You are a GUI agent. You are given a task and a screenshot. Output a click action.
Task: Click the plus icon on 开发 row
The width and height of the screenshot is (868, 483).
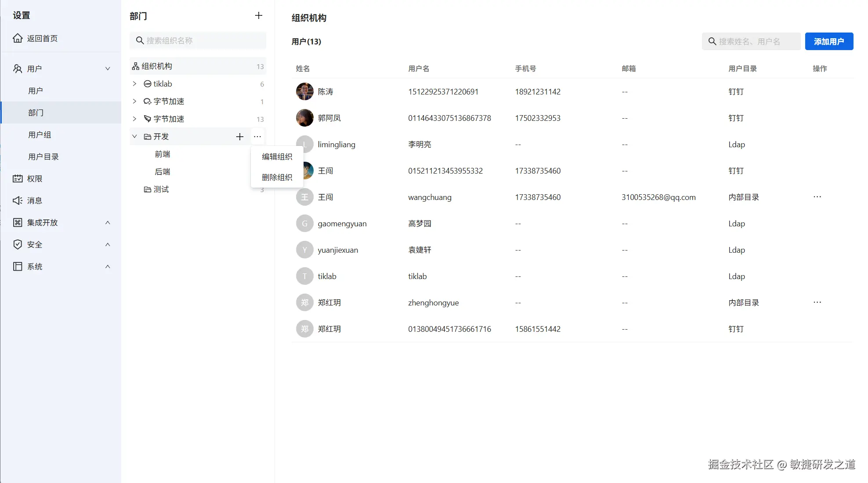point(240,137)
